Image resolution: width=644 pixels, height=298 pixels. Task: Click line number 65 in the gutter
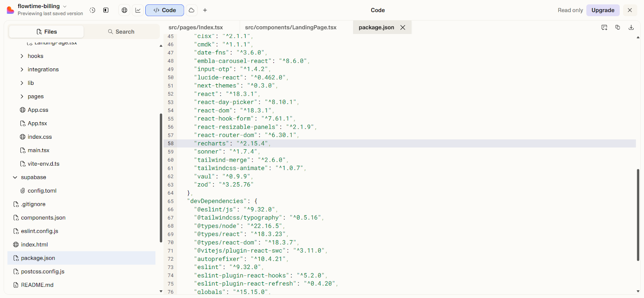click(171, 201)
